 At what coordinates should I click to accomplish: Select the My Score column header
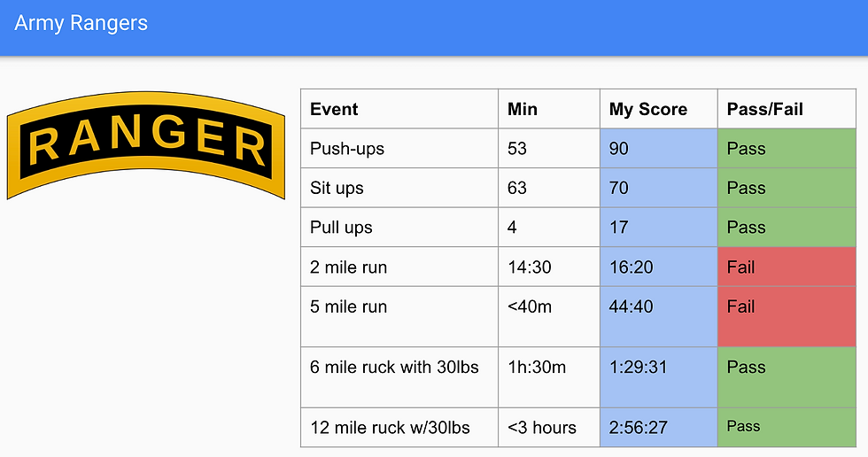[x=659, y=109]
